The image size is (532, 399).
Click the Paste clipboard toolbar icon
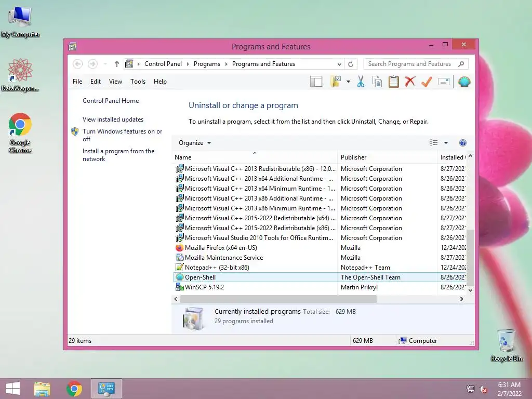click(394, 82)
